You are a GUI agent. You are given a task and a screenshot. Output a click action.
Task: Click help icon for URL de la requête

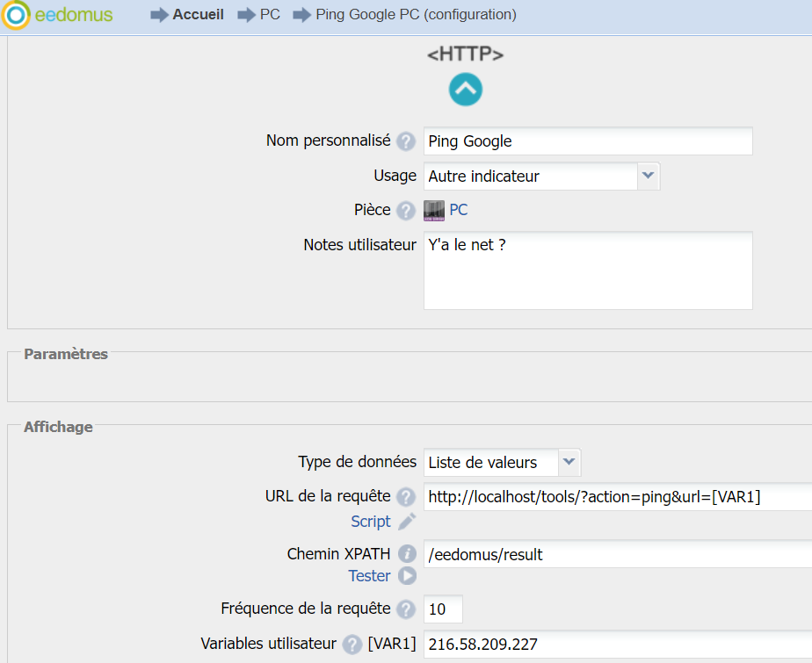405,497
